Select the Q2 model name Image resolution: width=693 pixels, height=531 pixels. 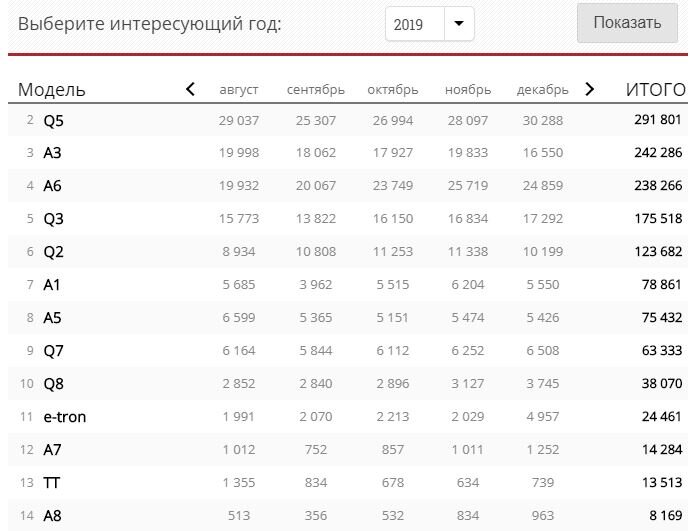pos(53,252)
